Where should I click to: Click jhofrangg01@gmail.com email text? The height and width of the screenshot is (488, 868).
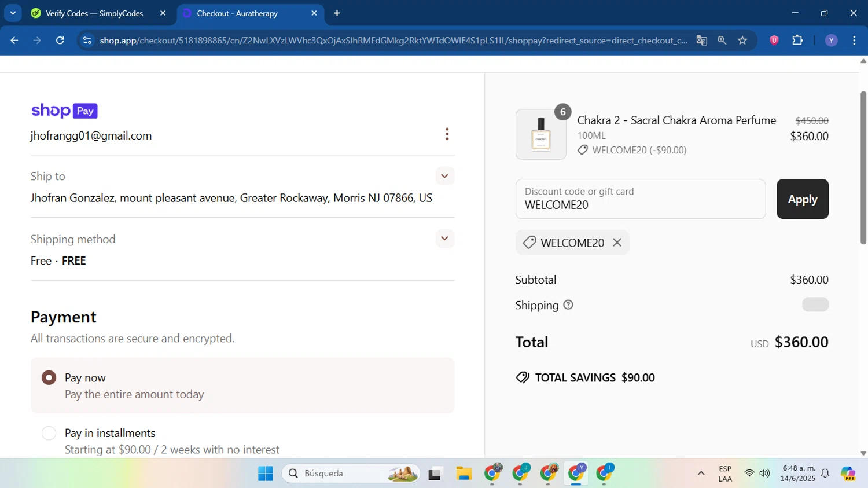pos(91,135)
